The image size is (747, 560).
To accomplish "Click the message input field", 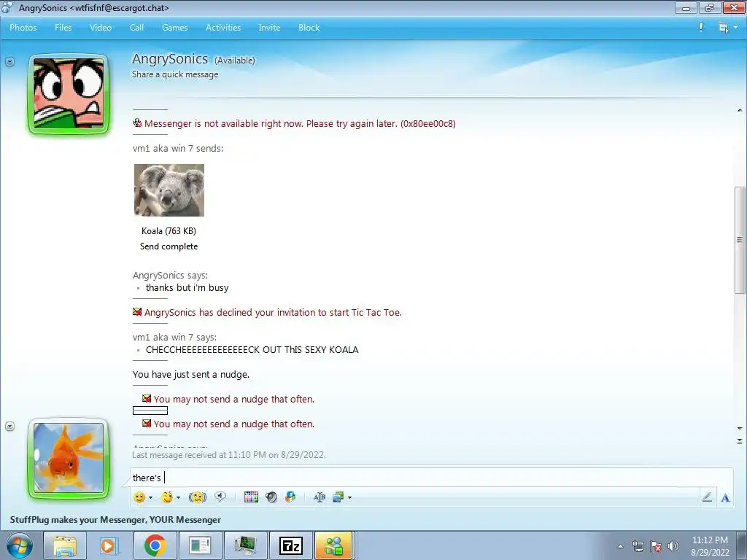I will [x=431, y=478].
